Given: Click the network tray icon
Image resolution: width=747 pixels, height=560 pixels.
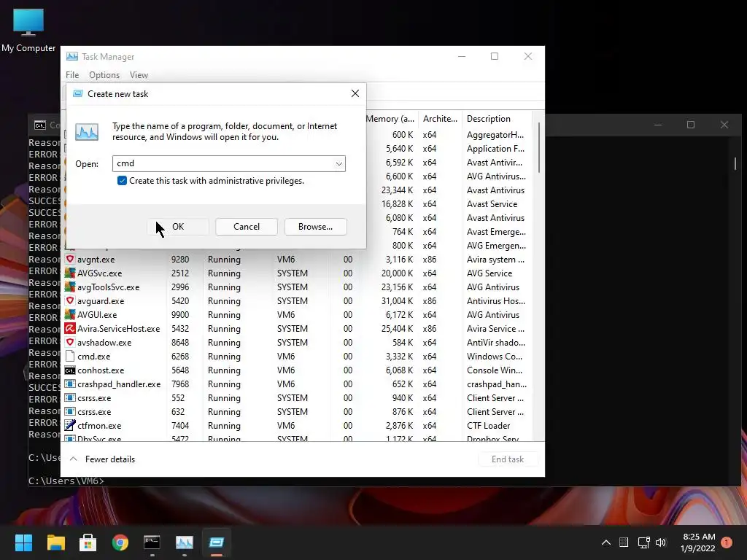Looking at the screenshot, I should click(643, 542).
